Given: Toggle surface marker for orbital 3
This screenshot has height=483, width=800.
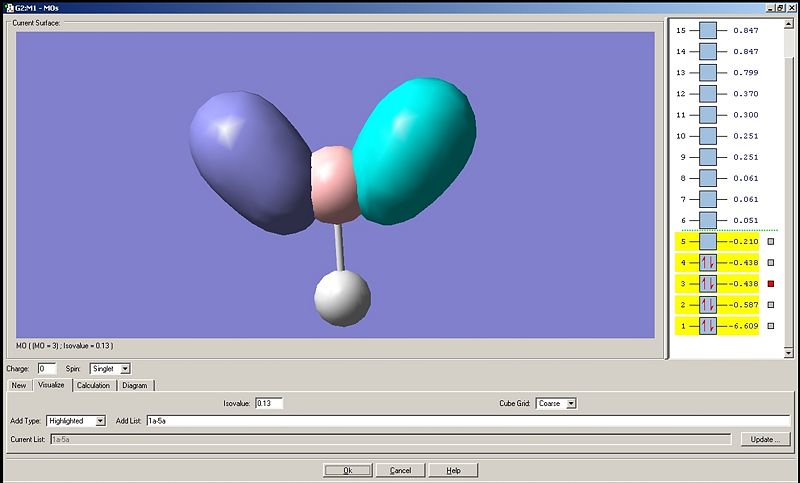Looking at the screenshot, I should point(771,284).
